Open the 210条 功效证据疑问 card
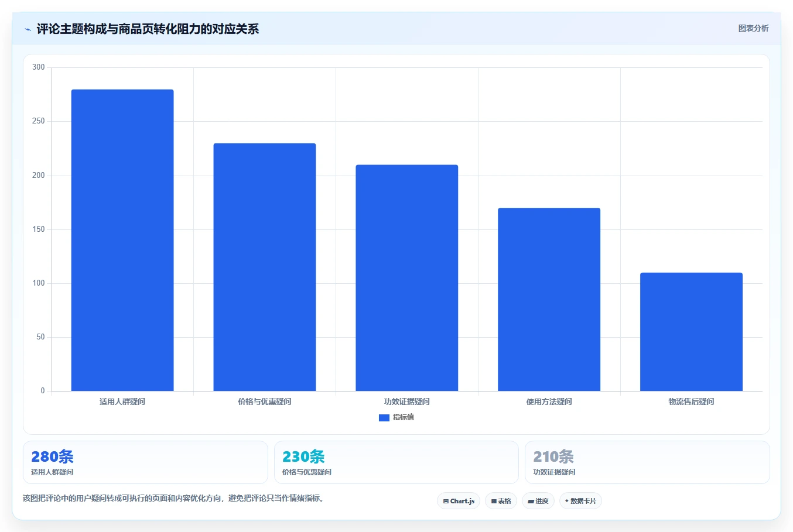Viewport: 793px width, 532px height. coord(647,462)
